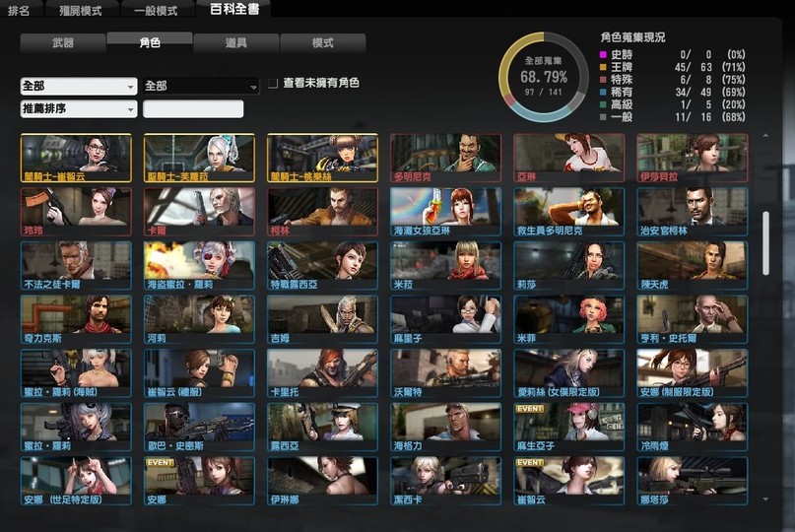Viewport: 795px width, 532px height.
Task: Select the 伊琳娜 character card
Action: tap(322, 480)
